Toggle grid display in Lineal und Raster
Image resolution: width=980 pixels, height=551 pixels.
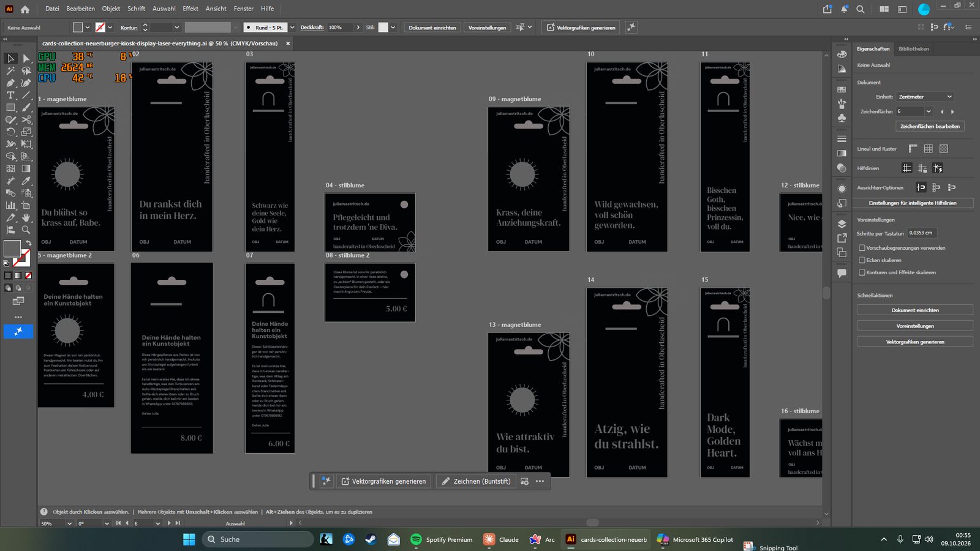928,149
